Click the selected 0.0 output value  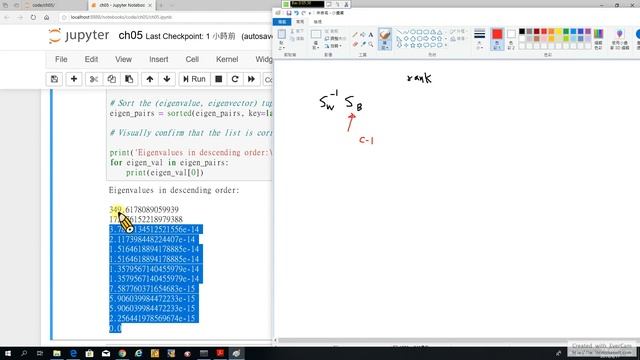tap(115, 328)
